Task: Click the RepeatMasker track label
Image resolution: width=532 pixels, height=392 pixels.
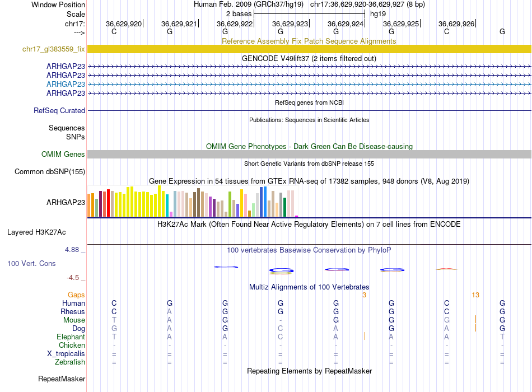Action: pyautogui.click(x=62, y=379)
